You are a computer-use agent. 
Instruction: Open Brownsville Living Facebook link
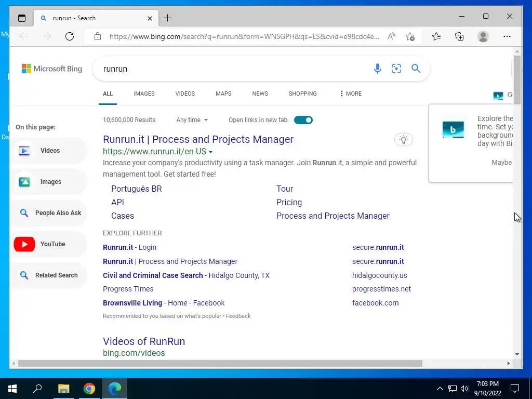164,303
